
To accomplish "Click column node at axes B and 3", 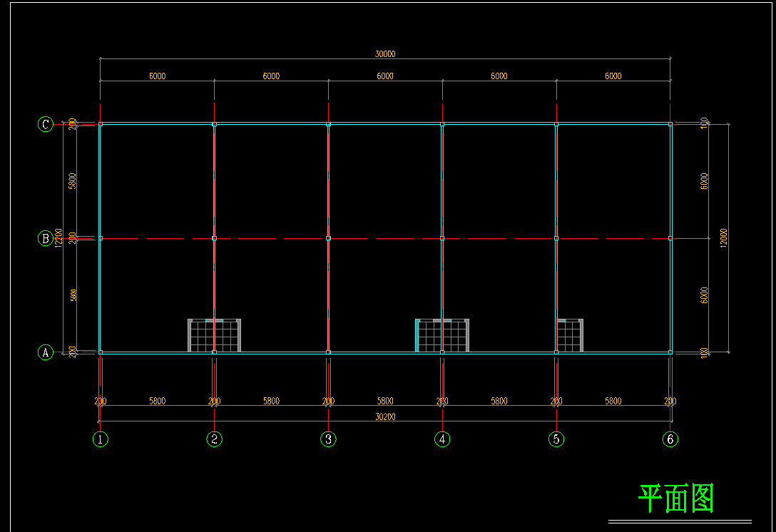I will 328,238.
